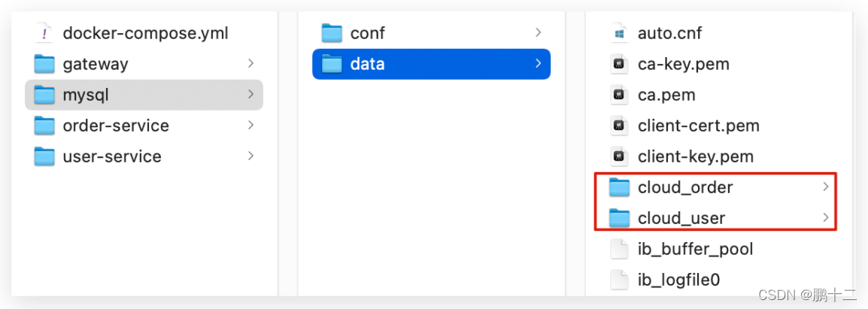
Task: Select the ca.pem file name
Action: [x=666, y=95]
